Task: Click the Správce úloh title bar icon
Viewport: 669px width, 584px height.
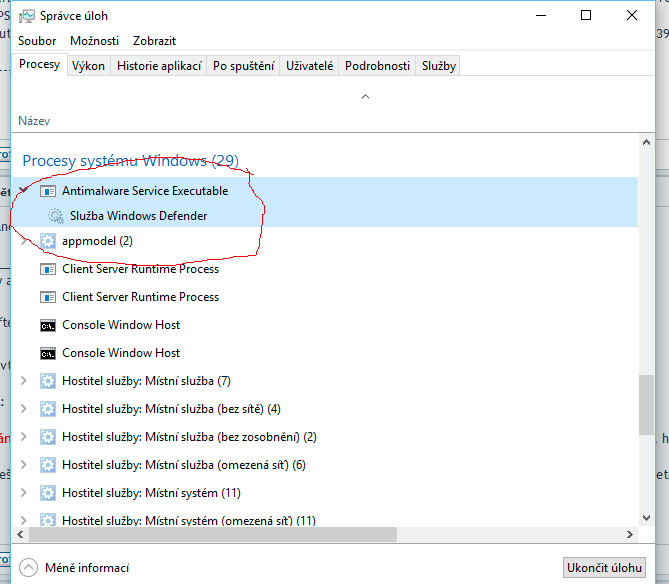Action: pos(26,16)
